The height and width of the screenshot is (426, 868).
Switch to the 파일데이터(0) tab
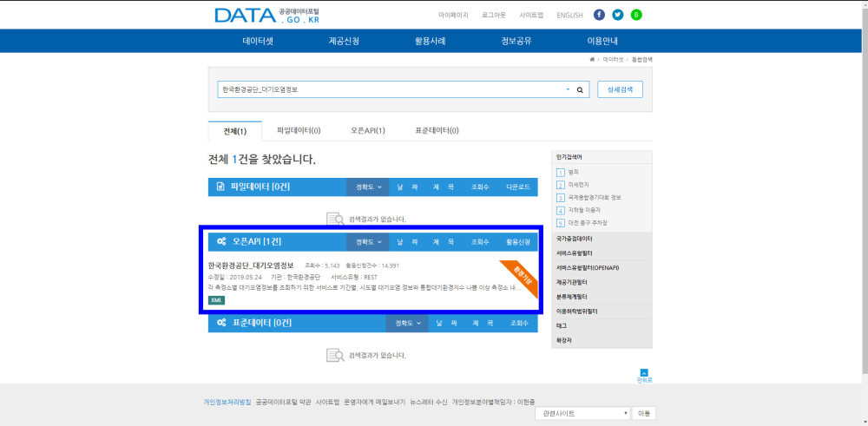click(x=299, y=130)
